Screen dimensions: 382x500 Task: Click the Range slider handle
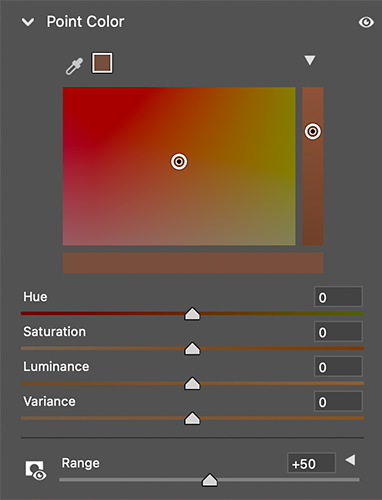coord(210,480)
